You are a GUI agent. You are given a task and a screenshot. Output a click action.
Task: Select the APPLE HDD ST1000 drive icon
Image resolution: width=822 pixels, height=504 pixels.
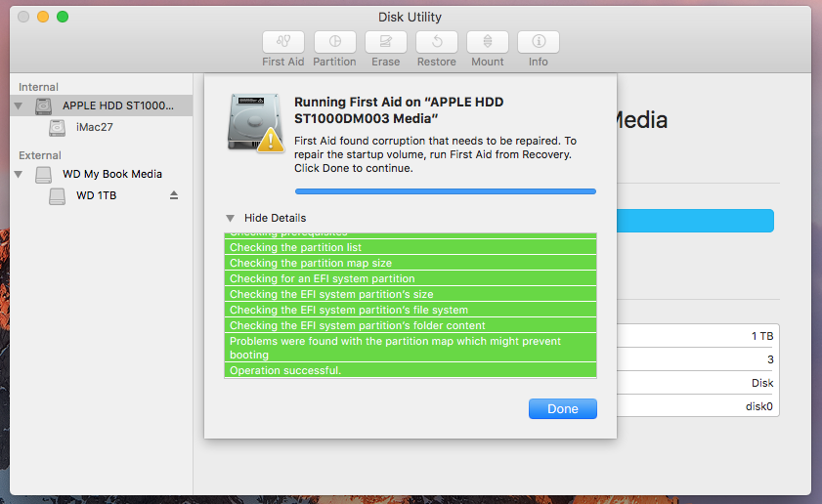click(44, 105)
